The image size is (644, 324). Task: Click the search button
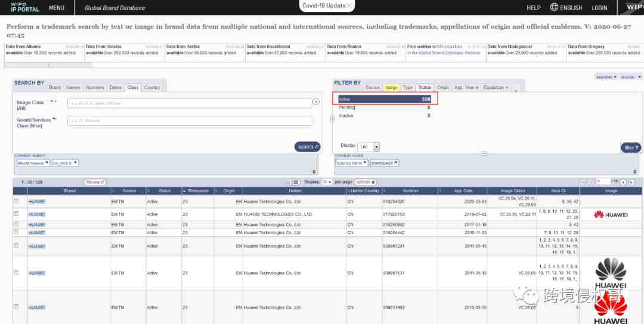coord(307,147)
